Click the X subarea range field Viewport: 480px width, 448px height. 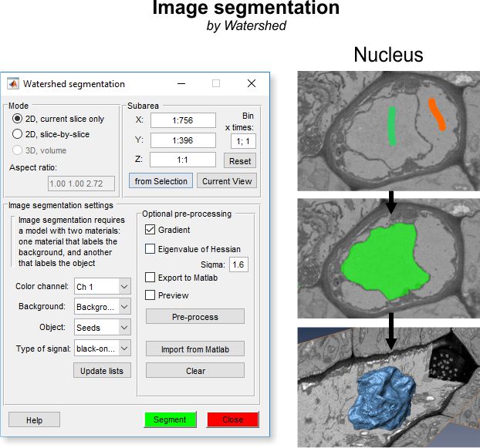click(182, 120)
